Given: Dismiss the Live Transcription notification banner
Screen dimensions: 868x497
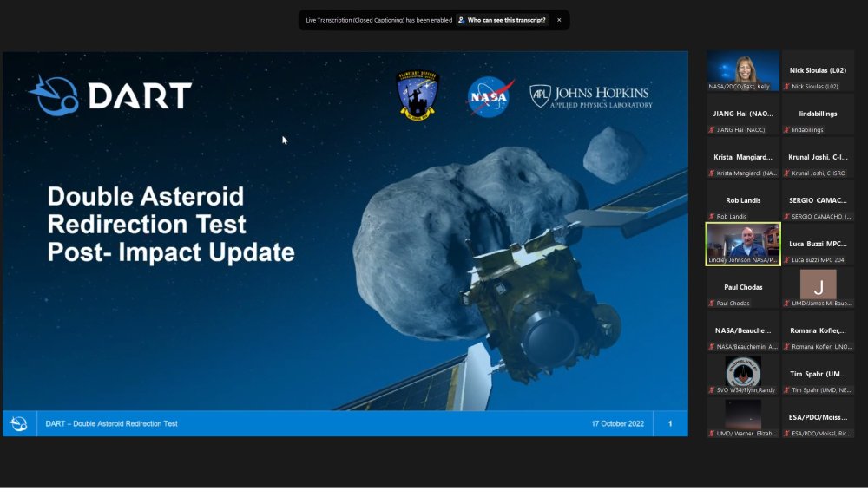Looking at the screenshot, I should tap(559, 20).
